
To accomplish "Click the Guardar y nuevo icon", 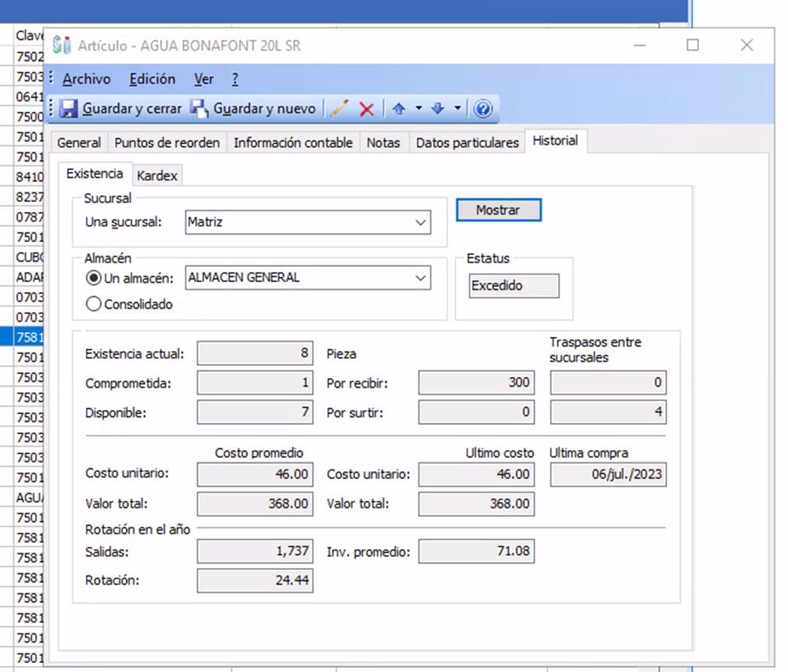I will (199, 109).
